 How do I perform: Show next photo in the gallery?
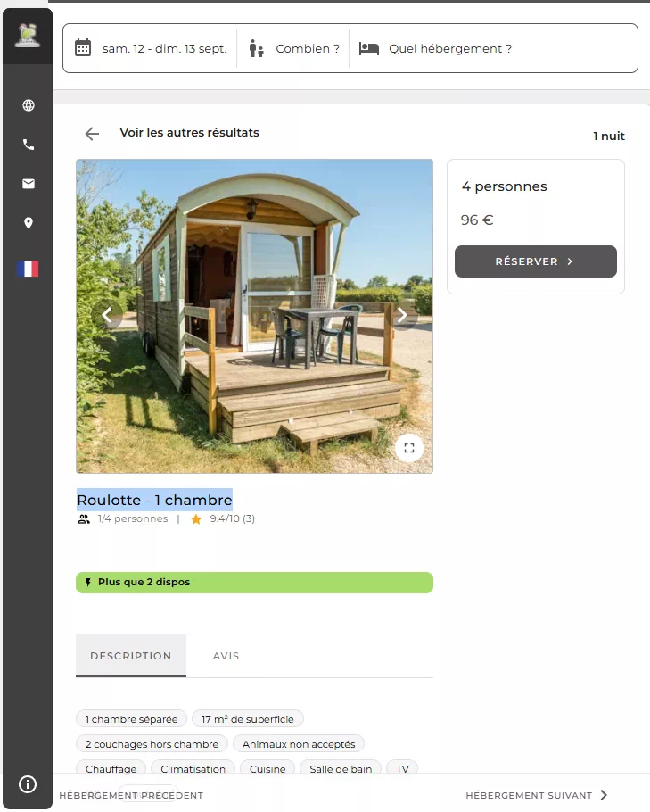point(402,314)
